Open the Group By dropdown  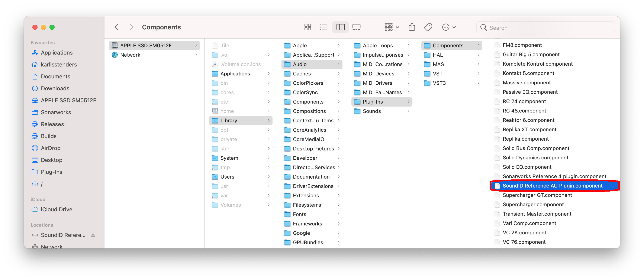tap(392, 27)
